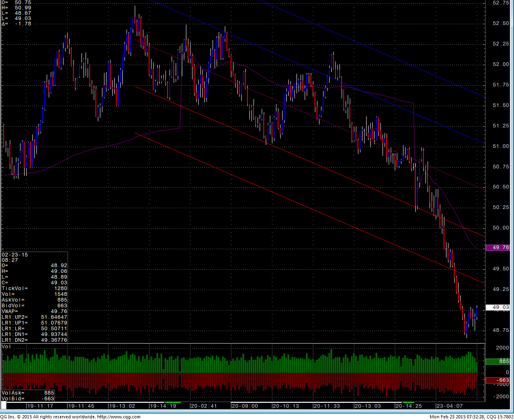Select the 20-11:33 time axis label
514x420 pixels.
[327, 406]
